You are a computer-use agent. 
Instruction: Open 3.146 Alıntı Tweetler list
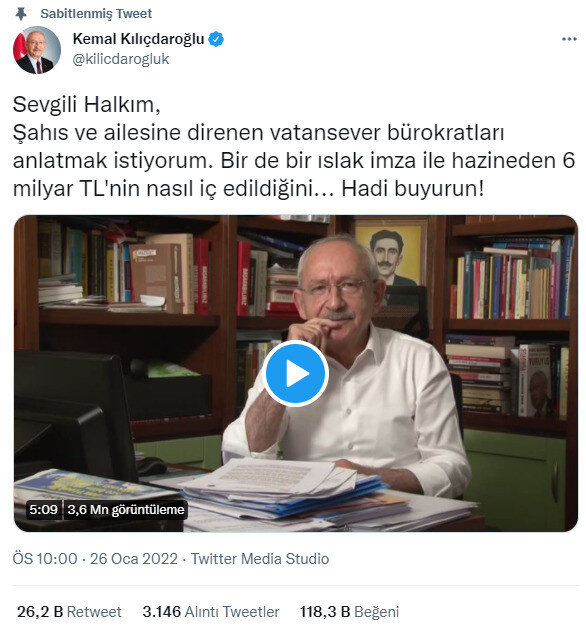[x=211, y=612]
